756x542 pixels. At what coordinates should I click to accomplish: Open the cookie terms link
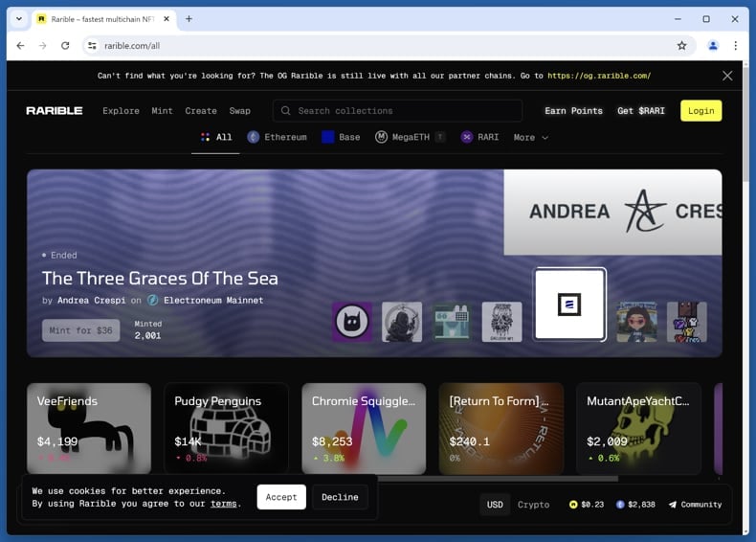224,504
